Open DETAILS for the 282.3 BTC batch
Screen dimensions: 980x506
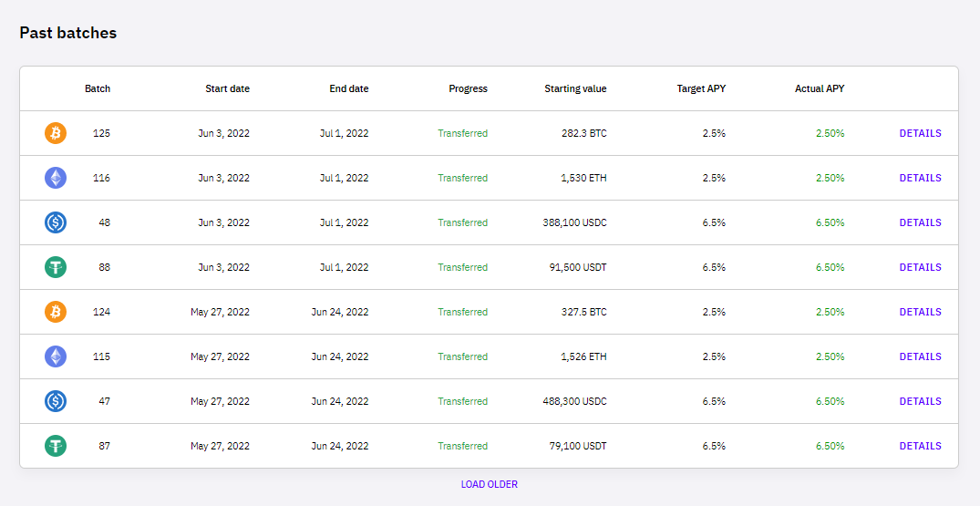point(920,133)
